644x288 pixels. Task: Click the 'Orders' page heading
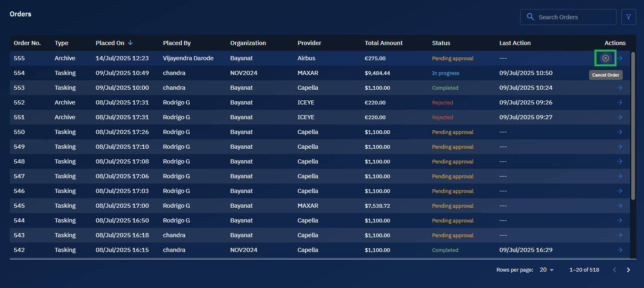20,14
